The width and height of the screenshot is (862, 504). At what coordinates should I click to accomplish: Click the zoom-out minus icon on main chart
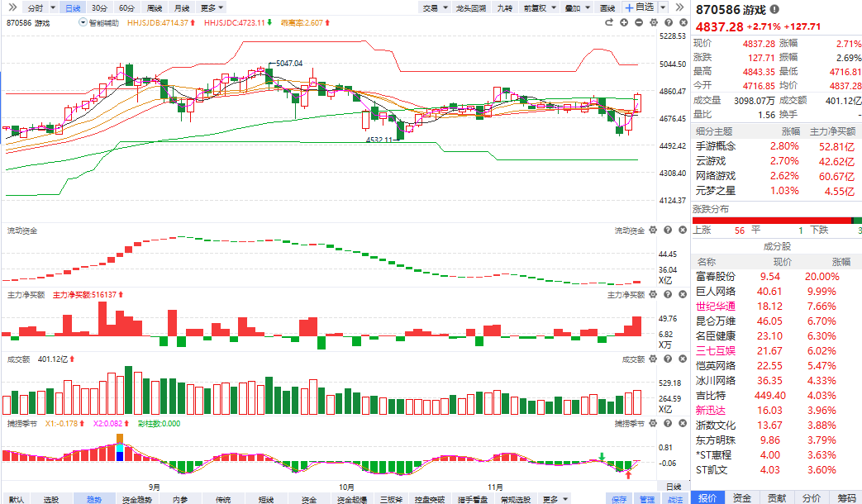(x=639, y=23)
